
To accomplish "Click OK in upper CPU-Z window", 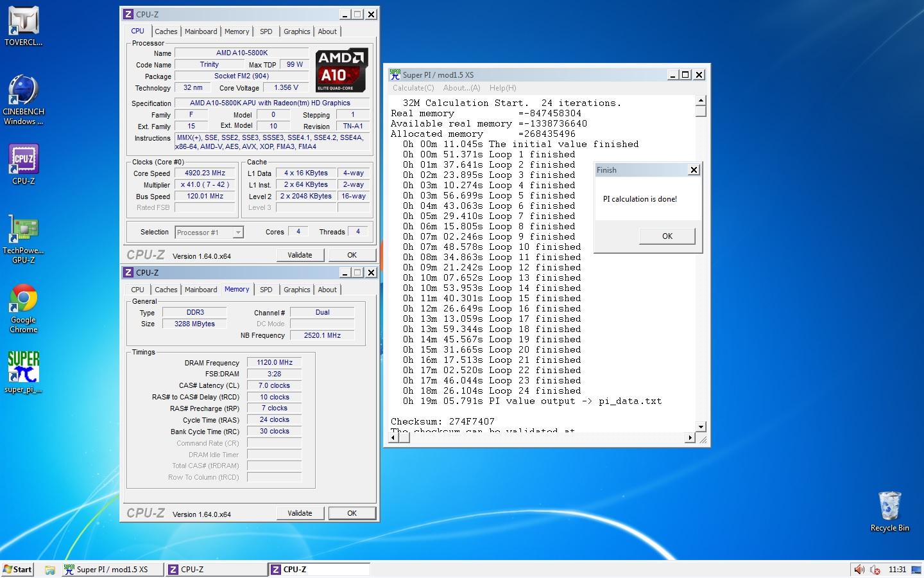I will [x=352, y=255].
